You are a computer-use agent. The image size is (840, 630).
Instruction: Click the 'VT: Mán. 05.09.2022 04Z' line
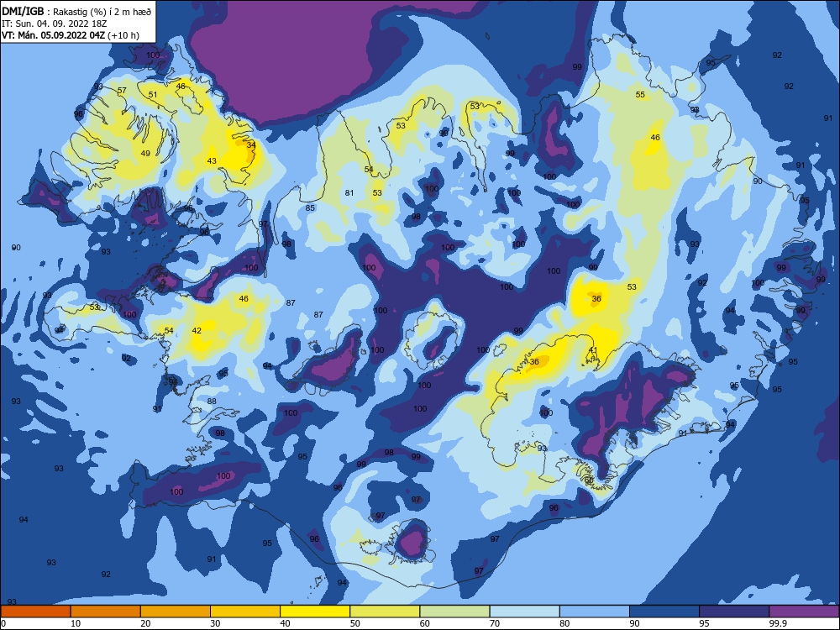point(54,35)
